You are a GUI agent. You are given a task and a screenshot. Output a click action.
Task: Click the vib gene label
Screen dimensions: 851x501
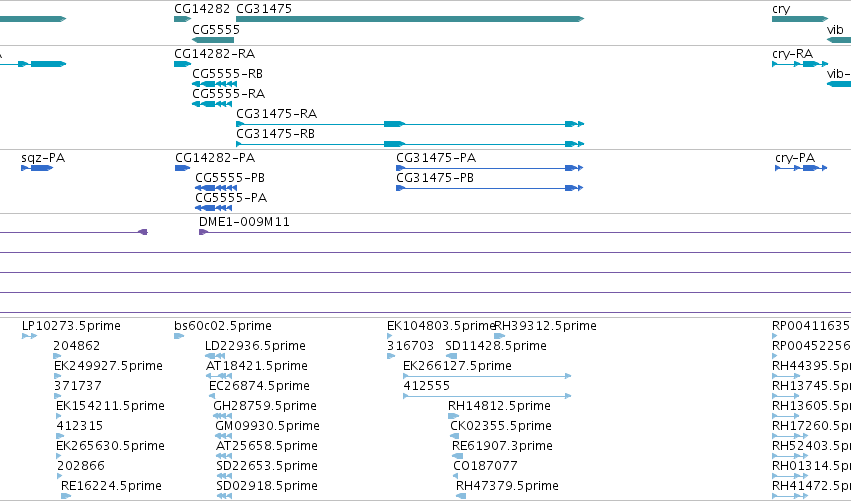(835, 30)
